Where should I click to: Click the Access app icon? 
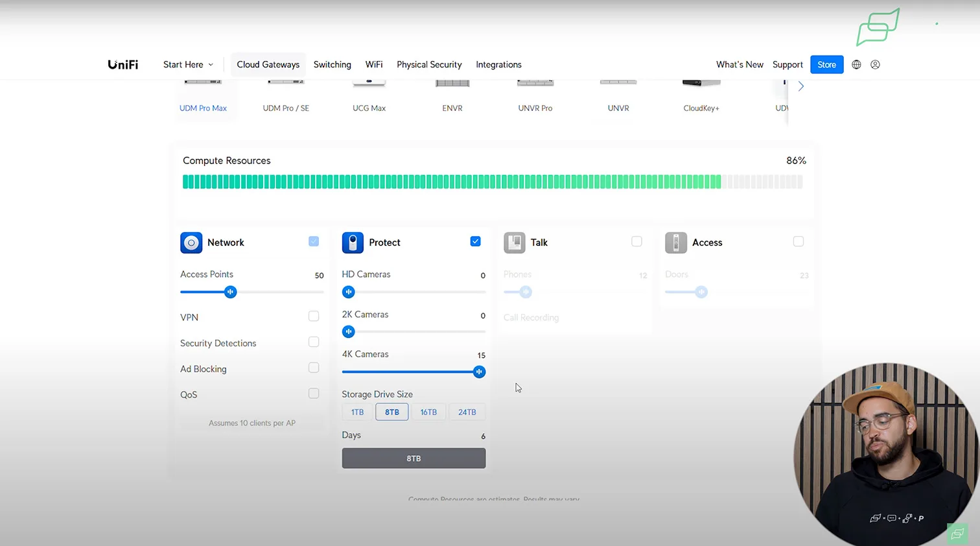click(x=676, y=243)
